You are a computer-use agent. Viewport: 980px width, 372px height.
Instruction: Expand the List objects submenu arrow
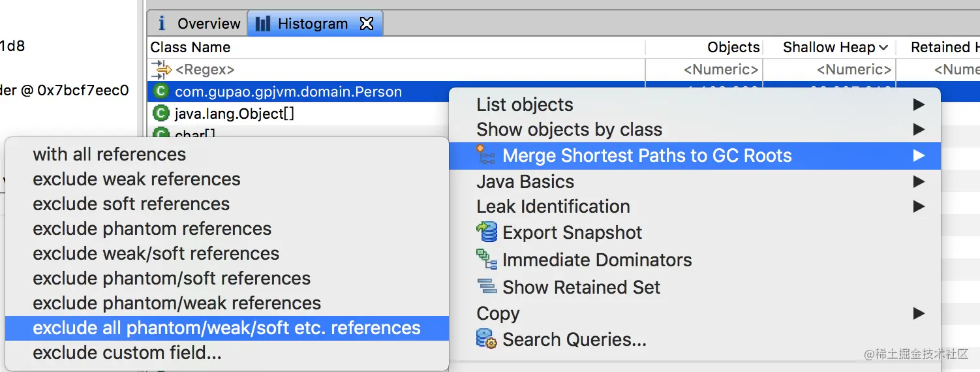click(x=919, y=104)
